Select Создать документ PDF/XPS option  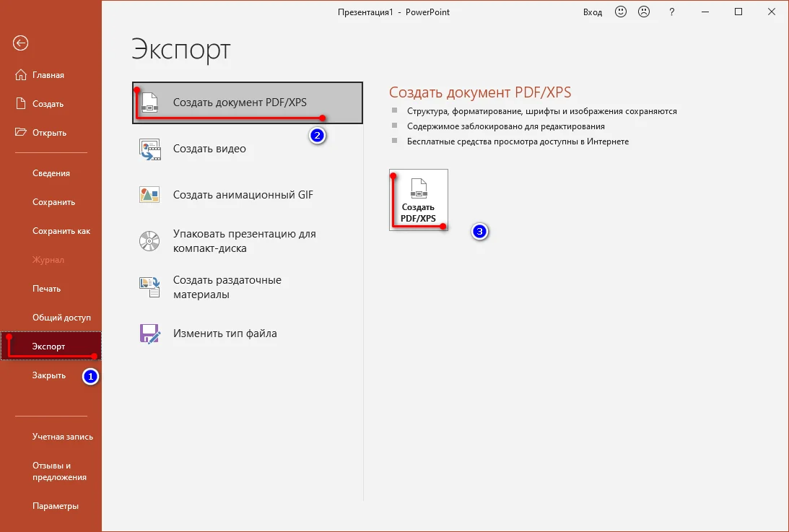(248, 103)
